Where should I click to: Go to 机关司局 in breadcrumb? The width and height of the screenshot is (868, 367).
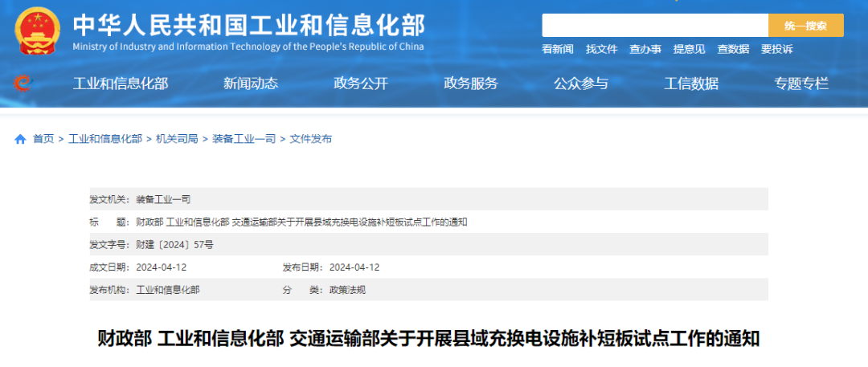[177, 140]
